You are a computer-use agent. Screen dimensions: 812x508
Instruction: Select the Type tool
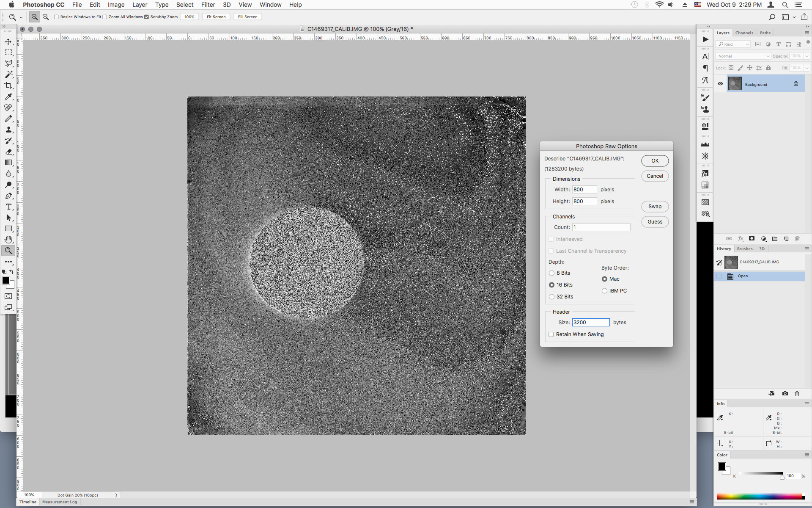pos(8,207)
